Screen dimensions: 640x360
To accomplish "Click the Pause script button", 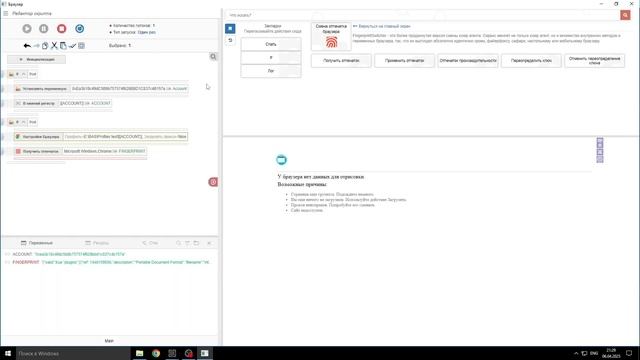I will (44, 29).
